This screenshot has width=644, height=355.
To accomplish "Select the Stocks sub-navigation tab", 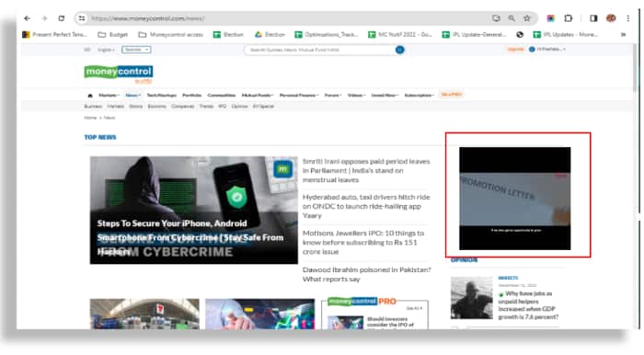I will pyautogui.click(x=136, y=107).
